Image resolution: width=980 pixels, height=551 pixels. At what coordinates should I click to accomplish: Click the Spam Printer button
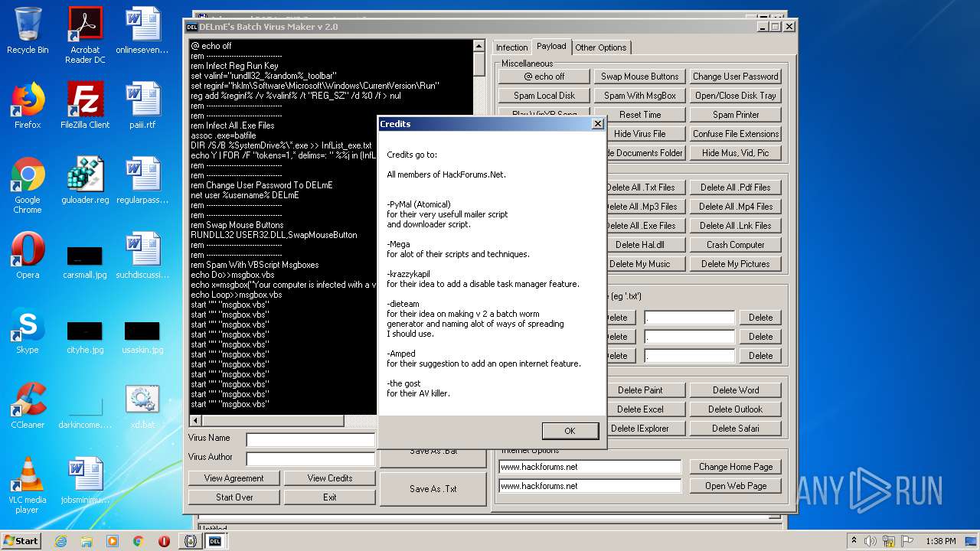click(x=736, y=115)
